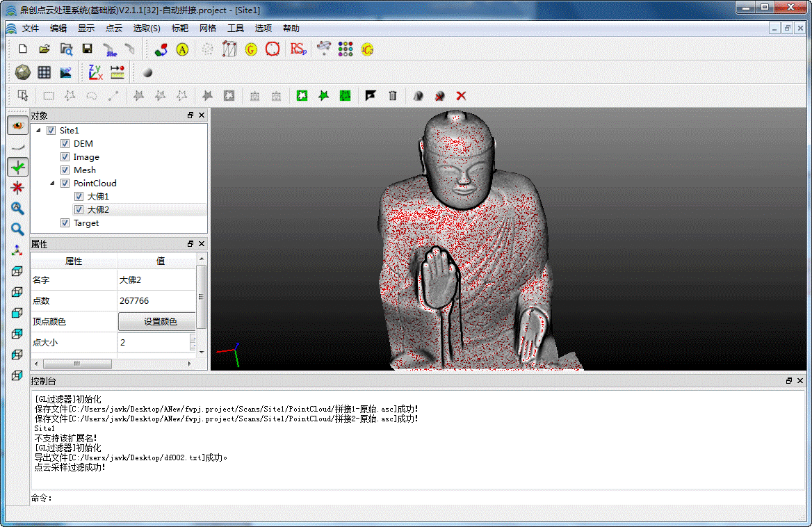812x527 pixels.
Task: Collapse the Site1 tree node
Action: [38, 131]
